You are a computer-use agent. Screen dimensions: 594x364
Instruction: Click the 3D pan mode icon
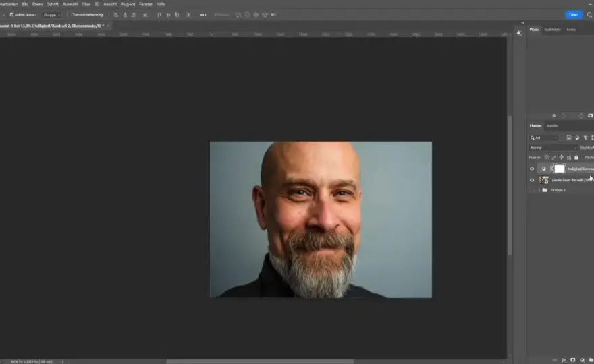coord(256,15)
